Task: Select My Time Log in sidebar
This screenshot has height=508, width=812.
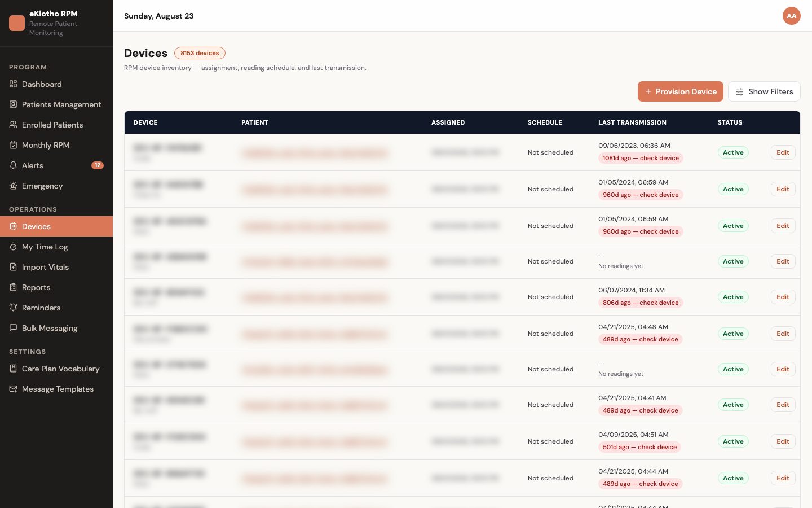Action: (56, 247)
